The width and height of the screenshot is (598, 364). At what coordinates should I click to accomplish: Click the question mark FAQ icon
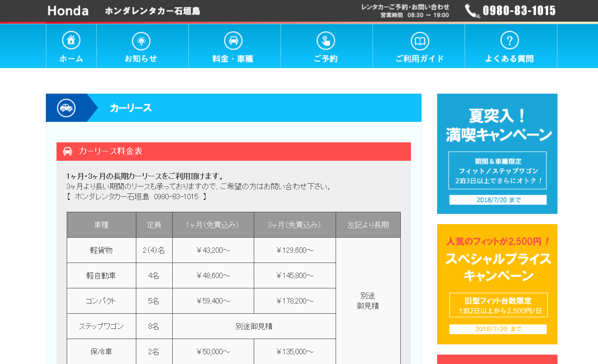510,40
